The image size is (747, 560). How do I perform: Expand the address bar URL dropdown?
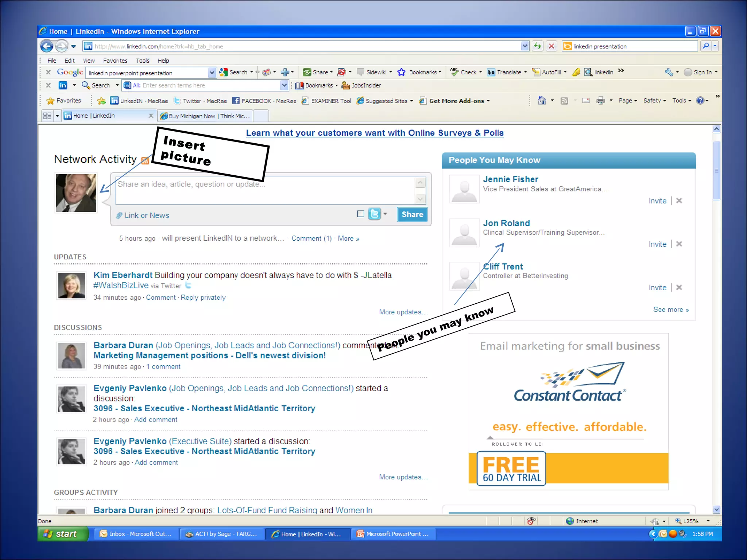[525, 46]
